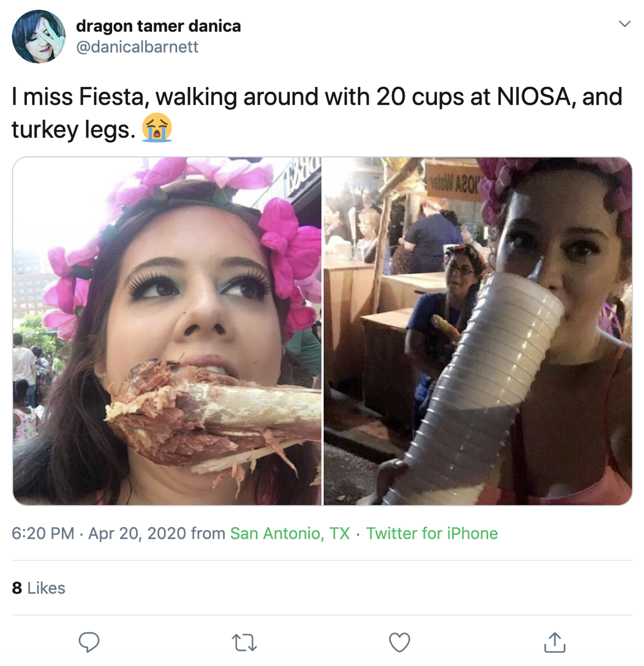The height and width of the screenshot is (666, 644).
Task: View the 8 Likes list
Action: click(39, 588)
